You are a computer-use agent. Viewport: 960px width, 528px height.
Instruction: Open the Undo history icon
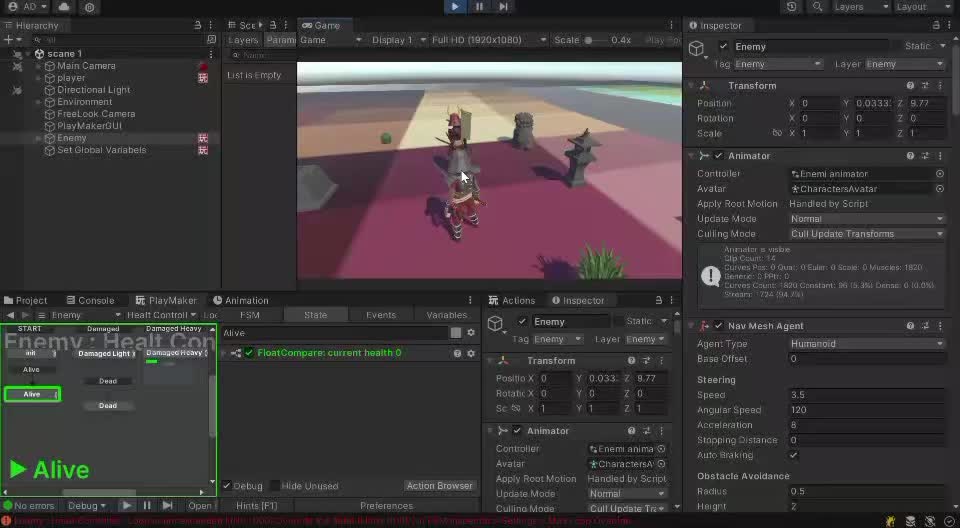[x=791, y=7]
